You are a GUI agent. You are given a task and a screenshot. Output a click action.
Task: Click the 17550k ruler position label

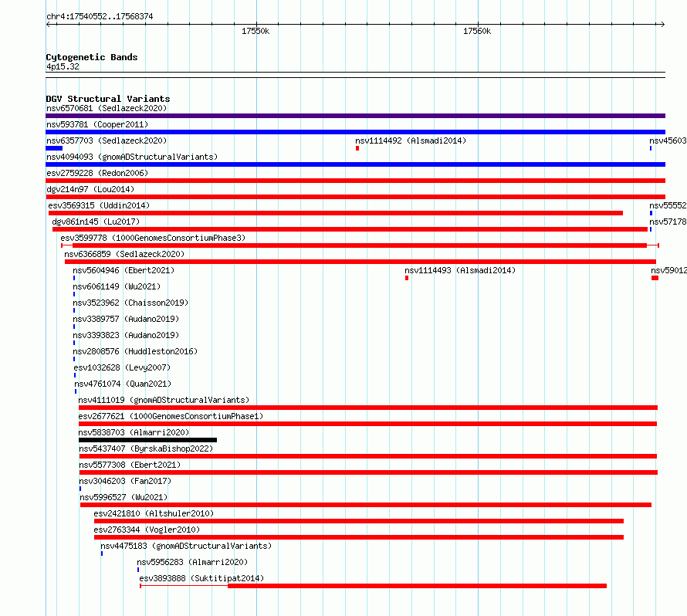pyautogui.click(x=256, y=31)
